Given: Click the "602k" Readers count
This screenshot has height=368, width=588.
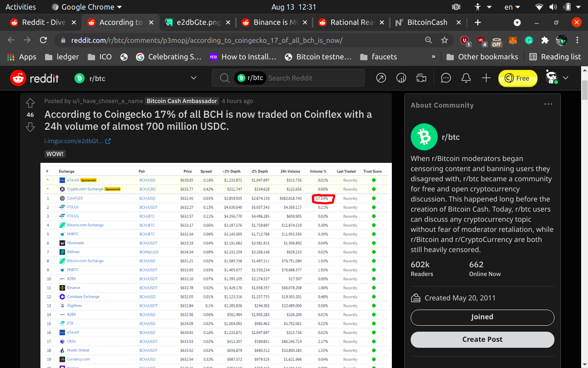Looking at the screenshot, I should tap(420, 264).
